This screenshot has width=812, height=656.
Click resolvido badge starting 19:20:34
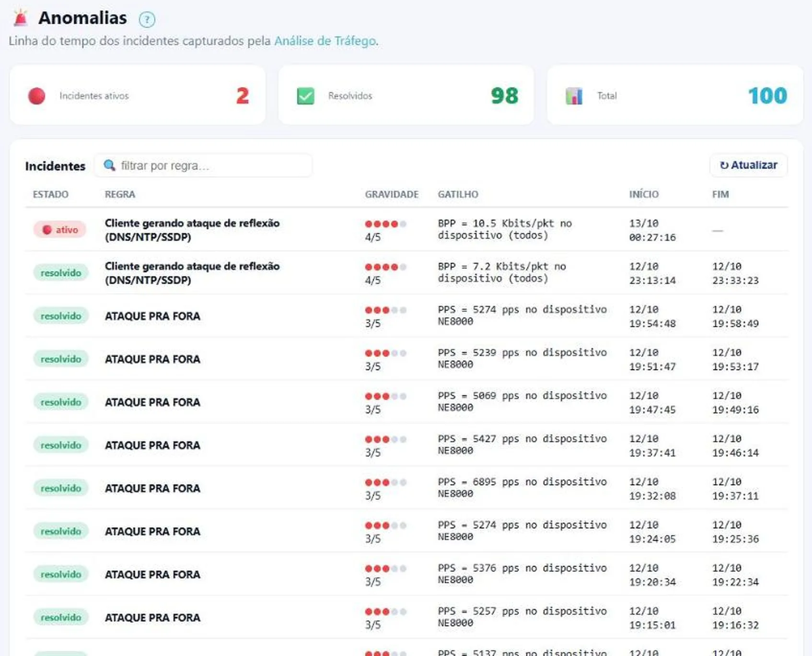(61, 574)
